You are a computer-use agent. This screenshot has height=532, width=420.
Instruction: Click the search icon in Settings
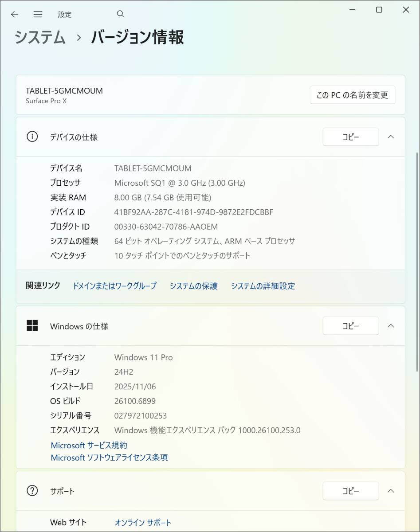point(120,14)
